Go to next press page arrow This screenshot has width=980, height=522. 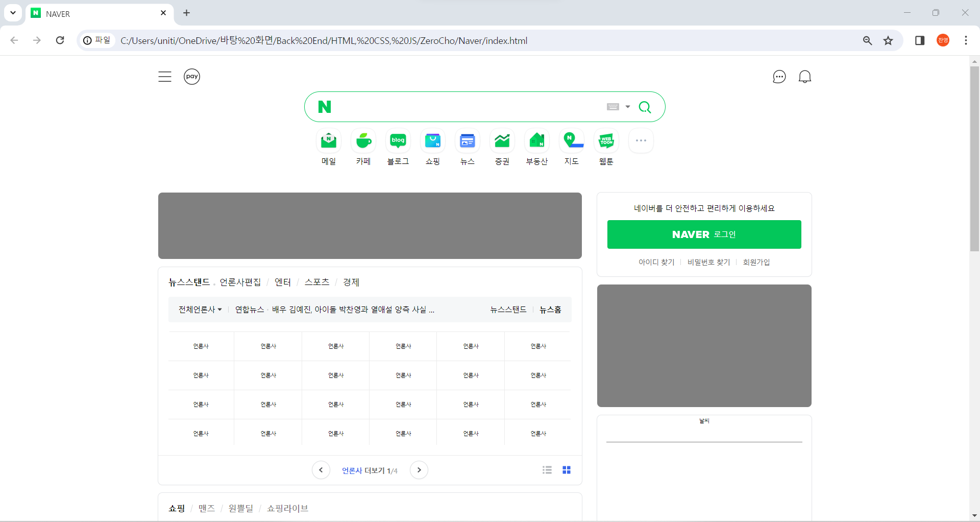coord(419,470)
